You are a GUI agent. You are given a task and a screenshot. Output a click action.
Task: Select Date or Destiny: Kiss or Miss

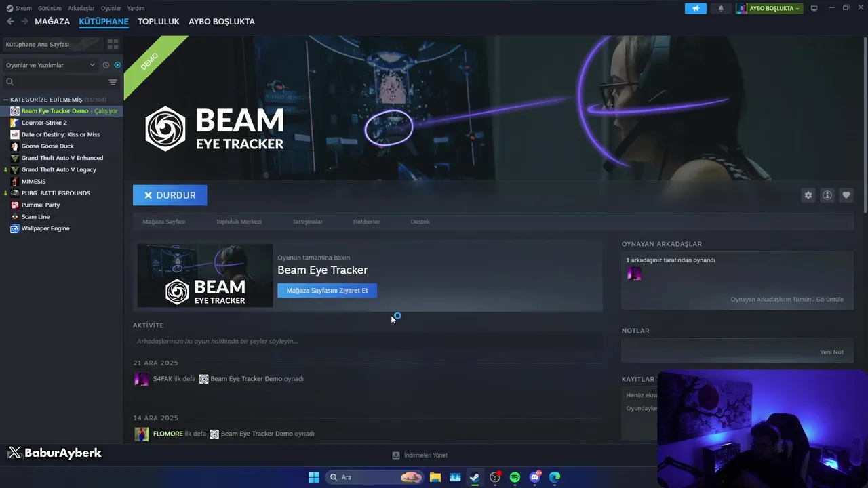click(x=62, y=134)
